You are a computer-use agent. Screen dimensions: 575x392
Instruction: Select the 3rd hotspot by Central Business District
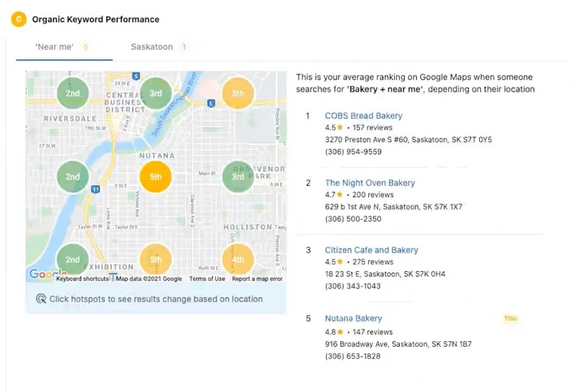coord(156,93)
